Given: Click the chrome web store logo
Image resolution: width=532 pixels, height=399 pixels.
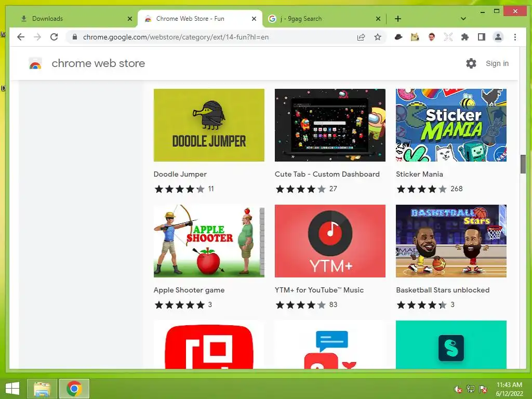Looking at the screenshot, I should (x=35, y=63).
